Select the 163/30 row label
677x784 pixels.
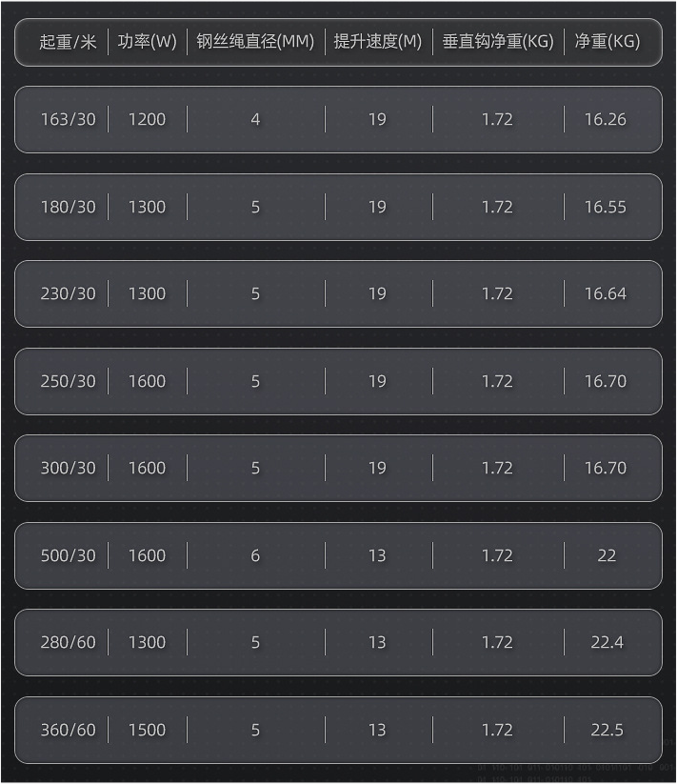coord(68,119)
